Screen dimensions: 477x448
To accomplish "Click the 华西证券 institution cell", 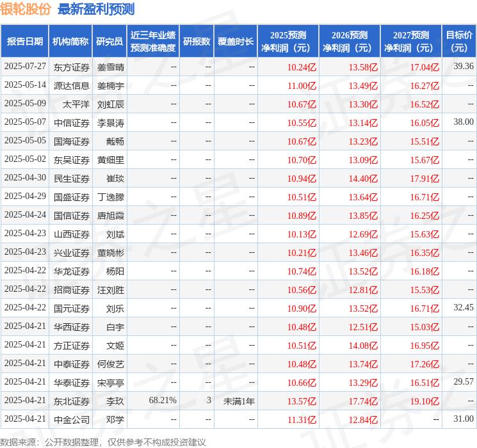I will (x=72, y=327).
